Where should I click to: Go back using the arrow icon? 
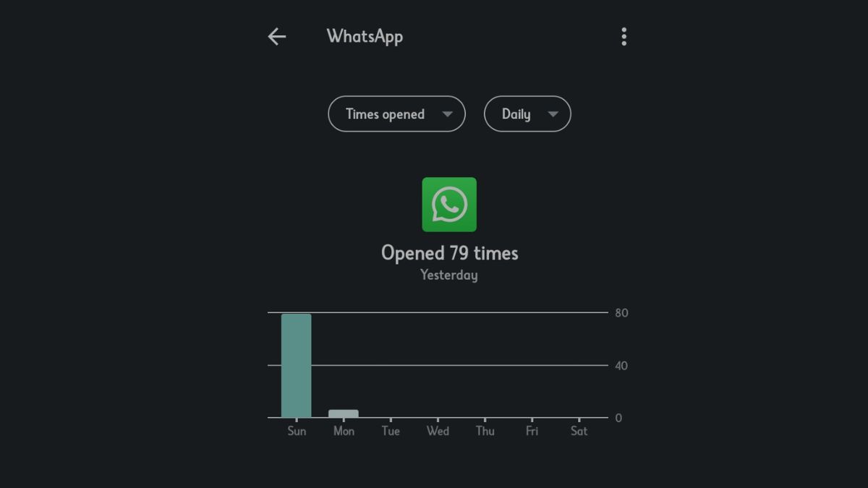point(277,37)
